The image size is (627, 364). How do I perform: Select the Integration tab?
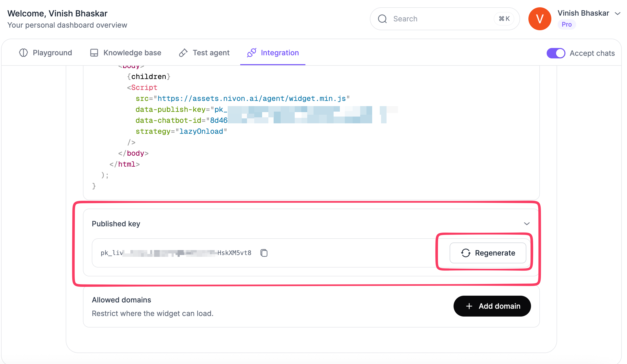point(273,53)
